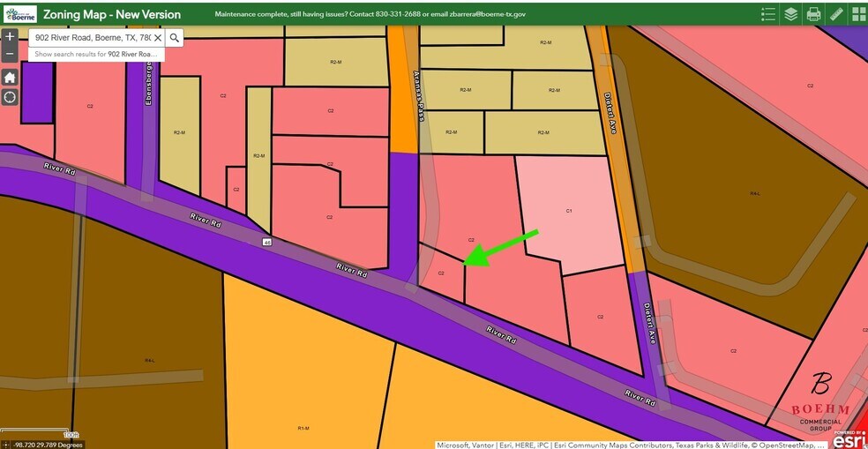Click inside the address search field
868x449 pixels.
point(93,38)
